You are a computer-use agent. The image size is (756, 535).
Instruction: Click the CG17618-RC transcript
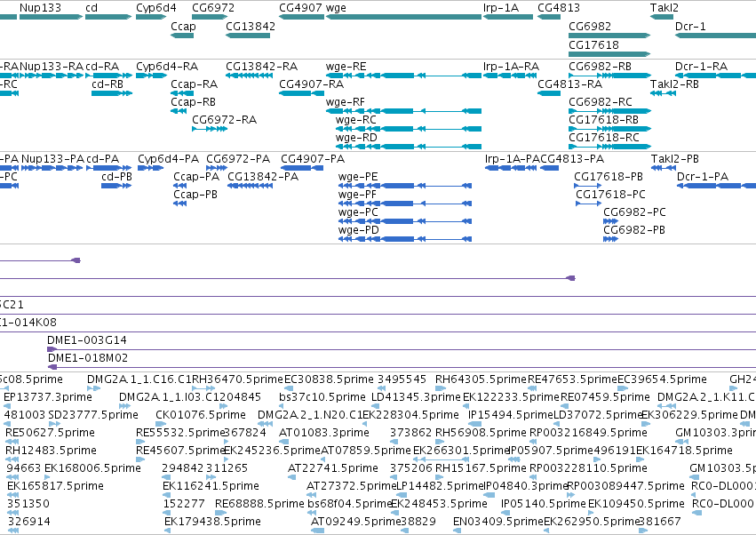(610, 147)
